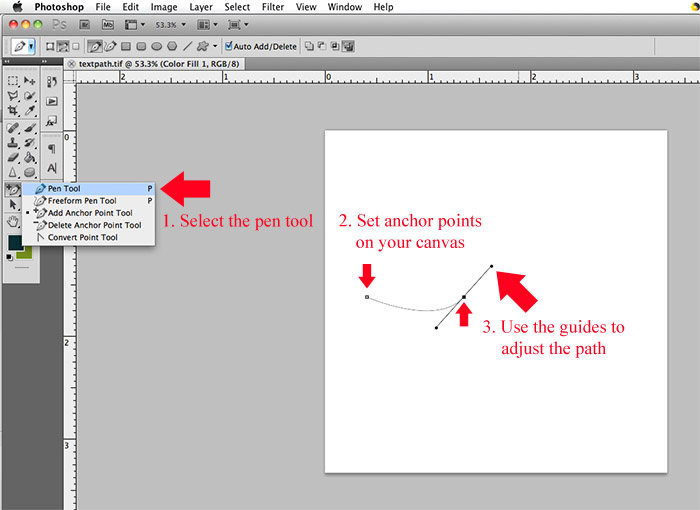Select Exclude overlapping path areas mode
Viewport: 700px width, 510px height.
click(348, 46)
